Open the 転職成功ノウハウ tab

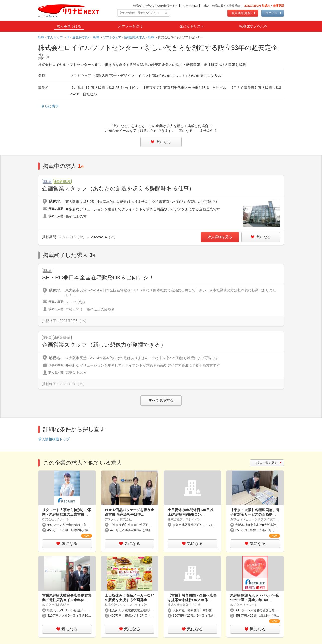pyautogui.click(x=253, y=26)
